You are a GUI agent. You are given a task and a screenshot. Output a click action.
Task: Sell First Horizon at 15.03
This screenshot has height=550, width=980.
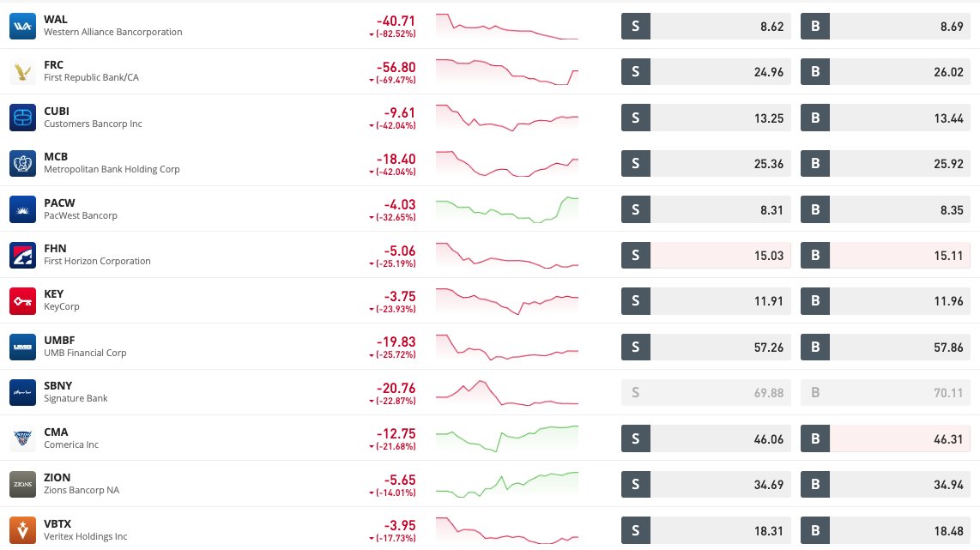tap(706, 255)
